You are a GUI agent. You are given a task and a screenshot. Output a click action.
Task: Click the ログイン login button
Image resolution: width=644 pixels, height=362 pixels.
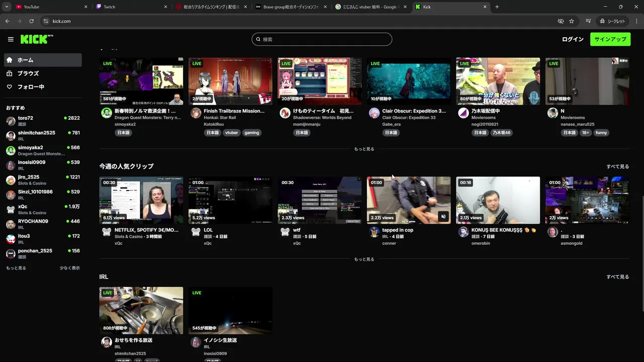point(573,39)
